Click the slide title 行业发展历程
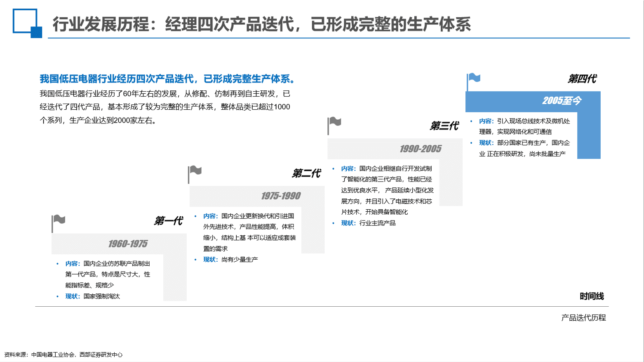This screenshot has width=644, height=362. (261, 24)
